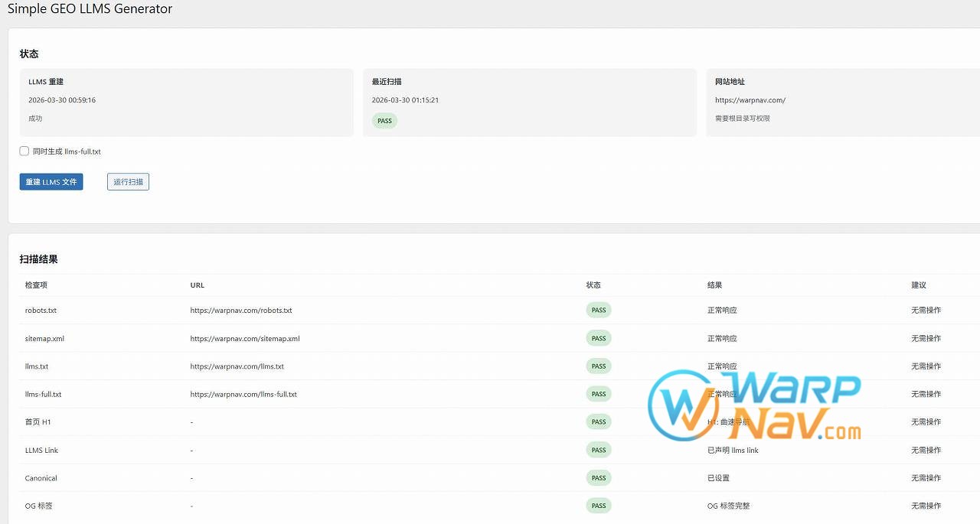Click the 检查项 column header
This screenshot has height=524, width=980.
pyautogui.click(x=36, y=285)
